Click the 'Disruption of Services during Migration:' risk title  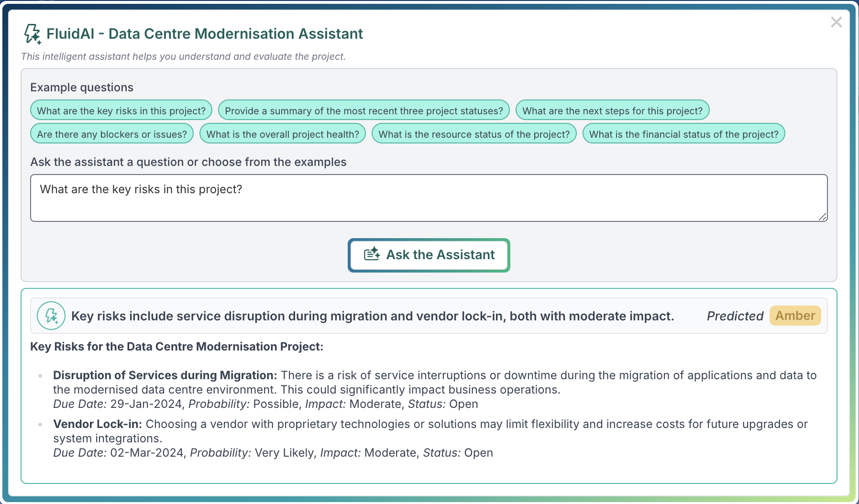(x=165, y=375)
